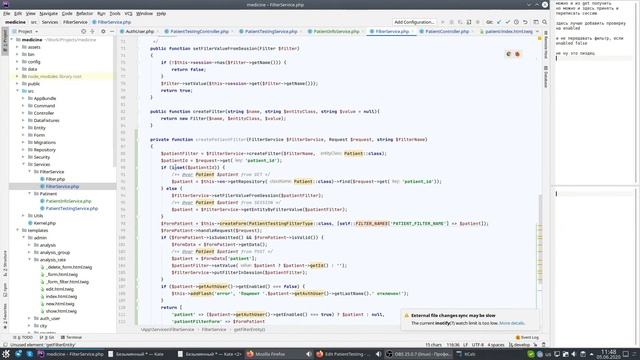Open the File menu
640x360 pixels.
point(7,13)
